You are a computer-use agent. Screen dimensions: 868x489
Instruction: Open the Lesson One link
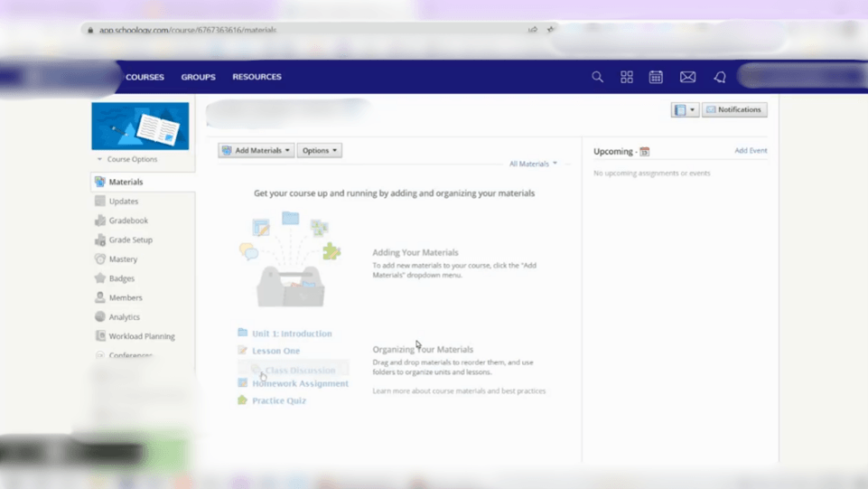[x=275, y=351]
